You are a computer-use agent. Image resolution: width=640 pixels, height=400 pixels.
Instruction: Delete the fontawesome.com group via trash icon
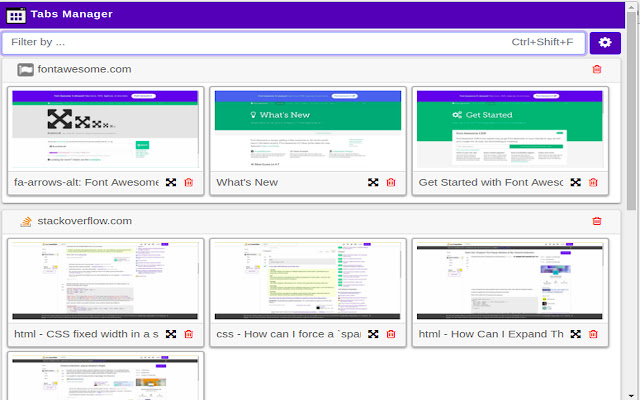click(597, 69)
